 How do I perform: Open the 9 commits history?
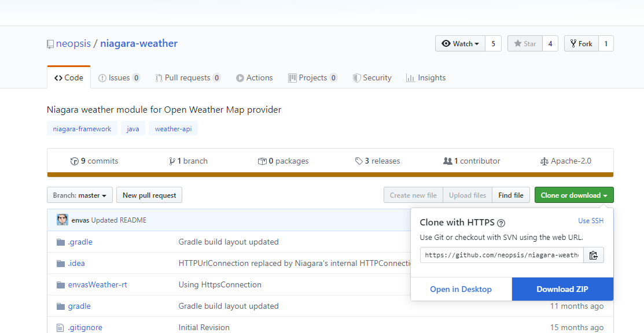click(94, 161)
